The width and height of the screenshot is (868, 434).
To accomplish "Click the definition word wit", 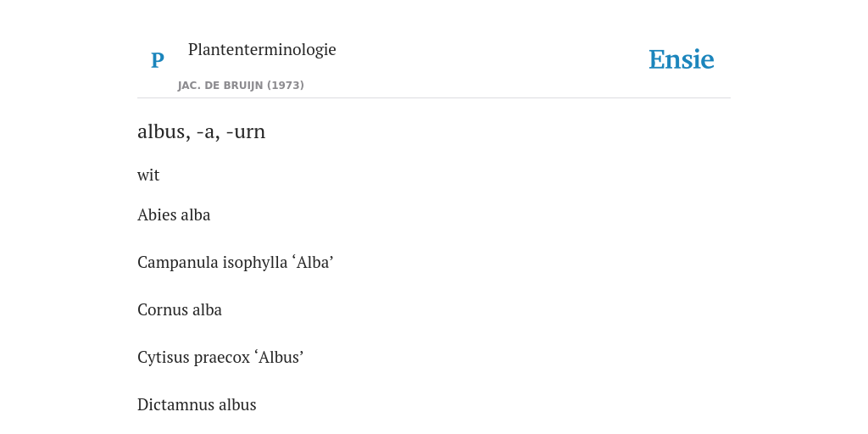I will (x=148, y=175).
